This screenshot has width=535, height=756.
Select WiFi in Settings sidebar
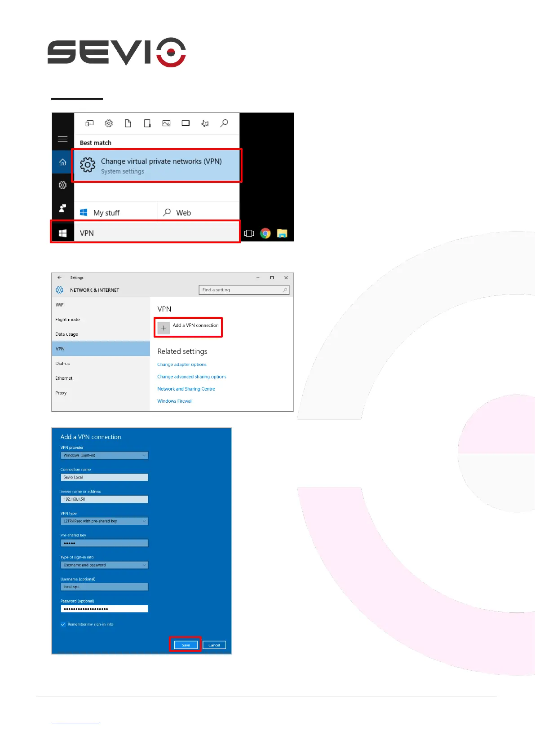point(101,305)
